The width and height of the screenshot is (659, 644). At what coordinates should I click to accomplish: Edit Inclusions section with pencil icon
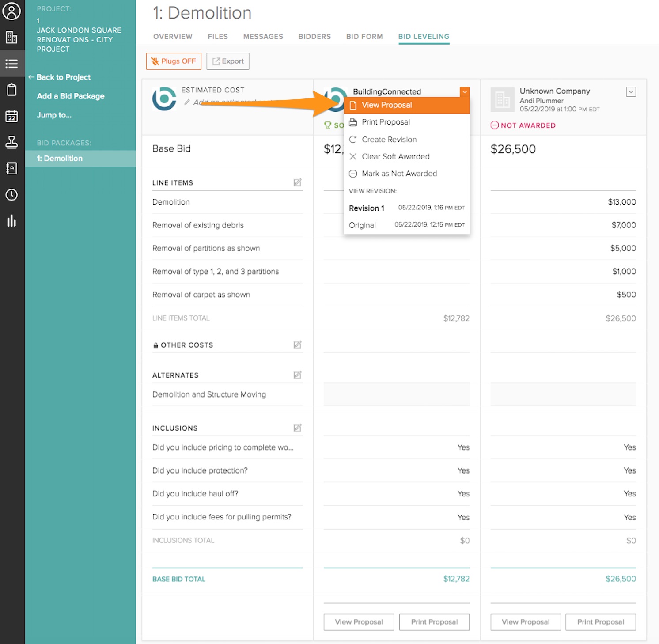(297, 428)
